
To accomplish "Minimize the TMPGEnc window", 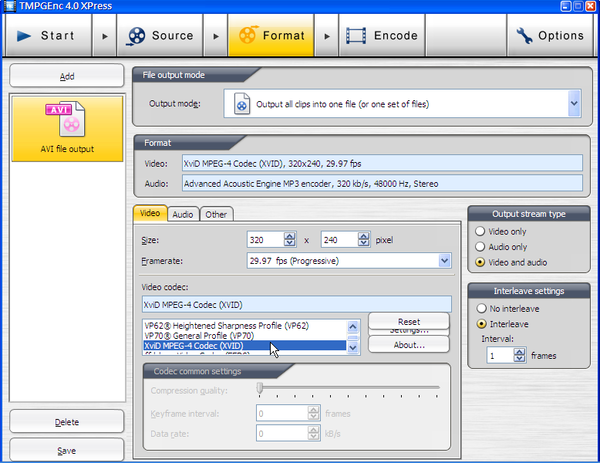I will [566, 6].
